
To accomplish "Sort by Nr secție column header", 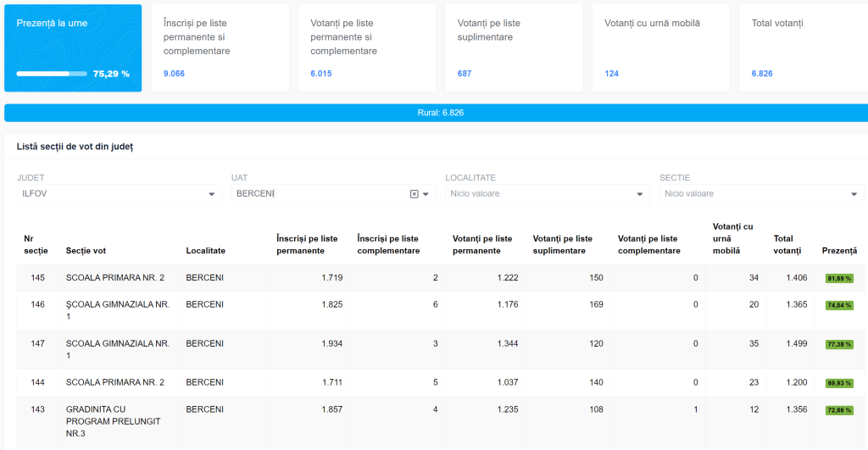I will coord(36,245).
